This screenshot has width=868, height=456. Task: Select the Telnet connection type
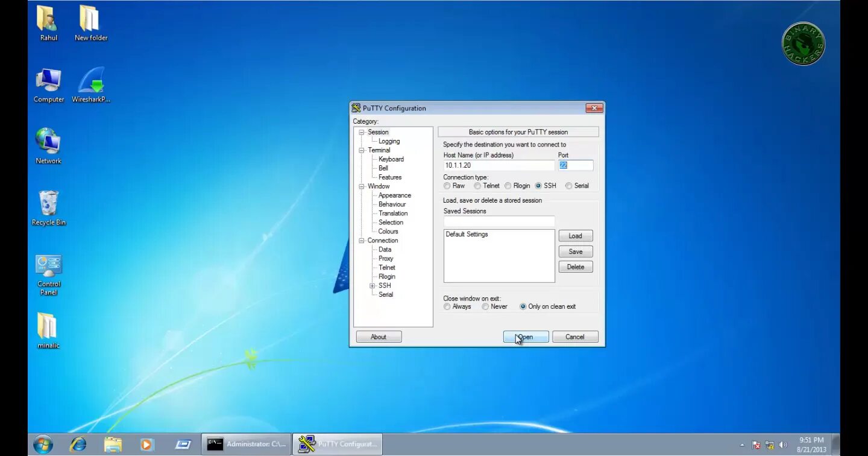tap(477, 185)
